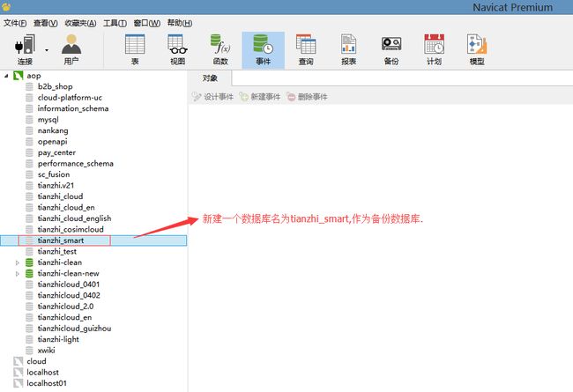
Task: Select the cloud-platform-uc database
Action: [x=70, y=98]
